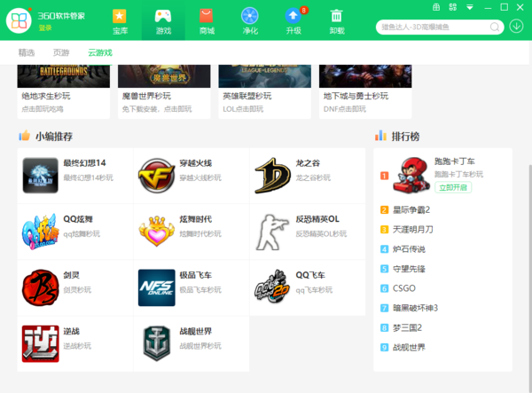Click the 穿越火线秒玩 subtitle

(200, 177)
